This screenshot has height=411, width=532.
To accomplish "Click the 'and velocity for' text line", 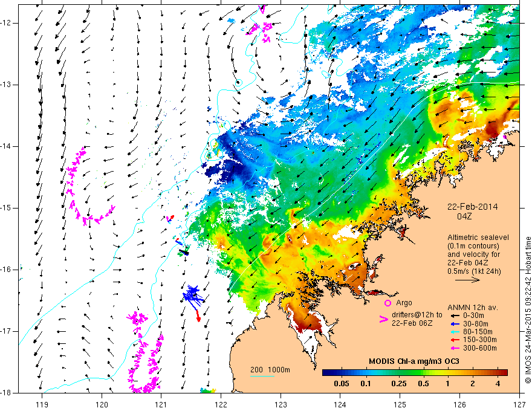I will click(x=473, y=254).
